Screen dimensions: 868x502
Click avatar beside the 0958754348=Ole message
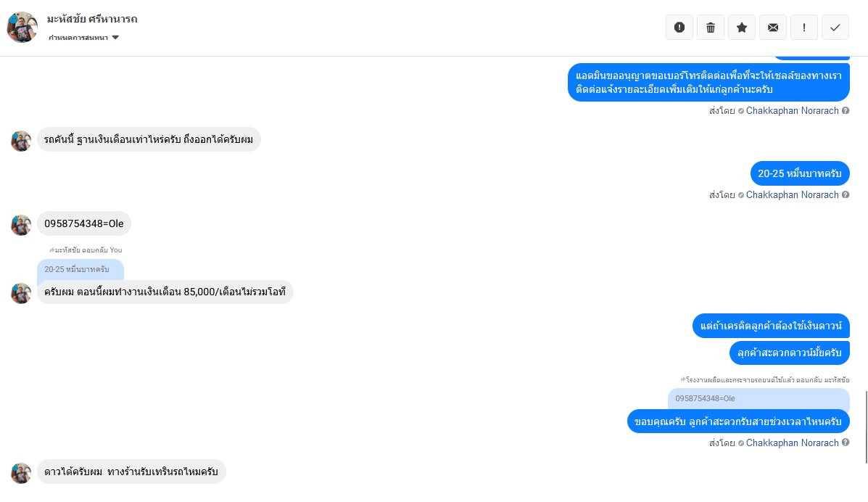tap(21, 225)
